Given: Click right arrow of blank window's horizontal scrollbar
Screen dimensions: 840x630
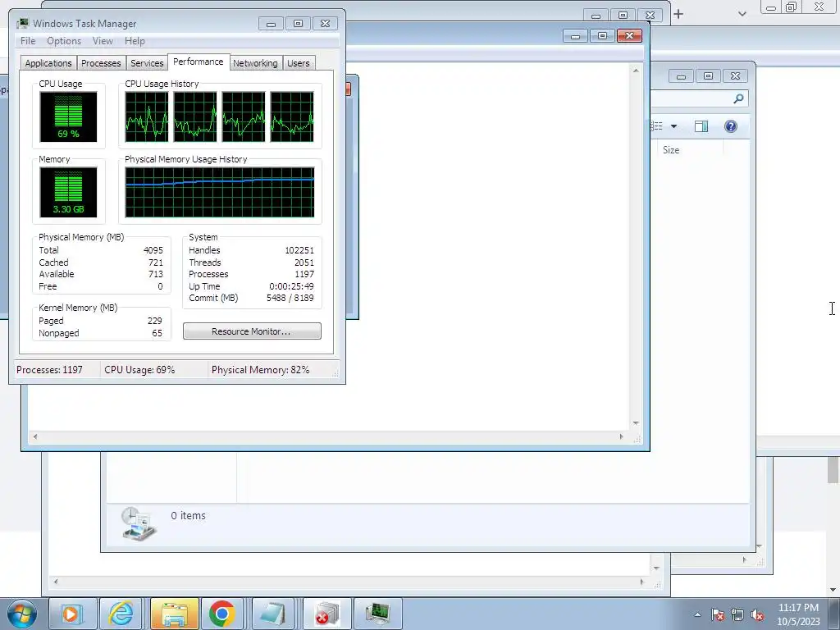Looking at the screenshot, I should [622, 436].
